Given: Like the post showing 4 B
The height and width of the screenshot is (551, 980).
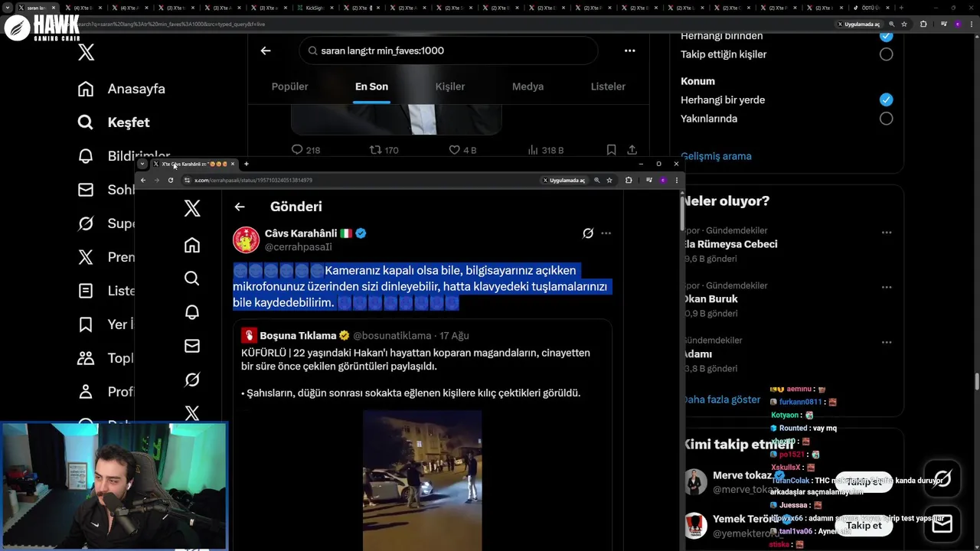Looking at the screenshot, I should pyautogui.click(x=454, y=150).
